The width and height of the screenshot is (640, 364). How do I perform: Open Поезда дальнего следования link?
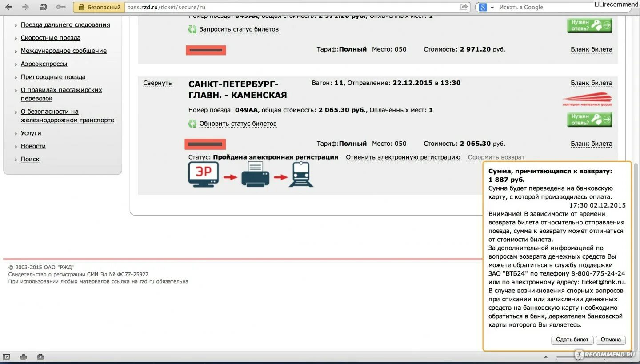65,25
